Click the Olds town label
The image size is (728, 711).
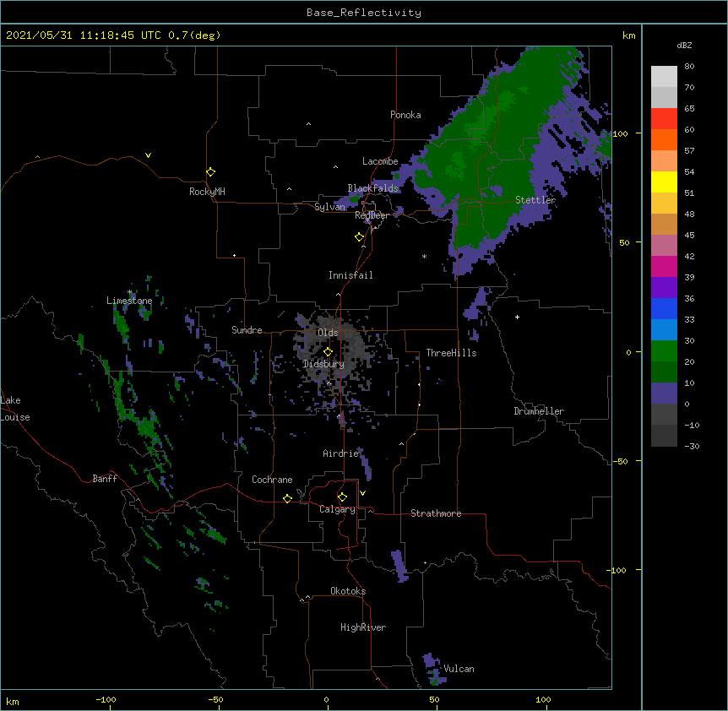click(x=328, y=333)
